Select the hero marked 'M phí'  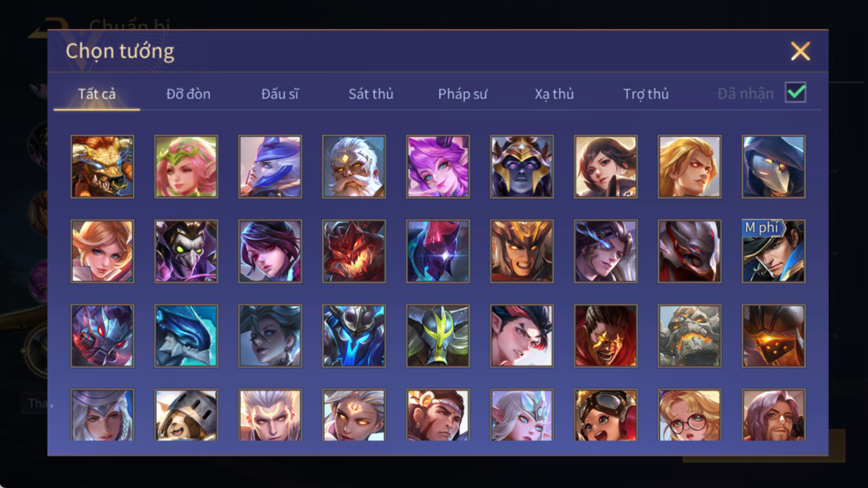pos(774,251)
